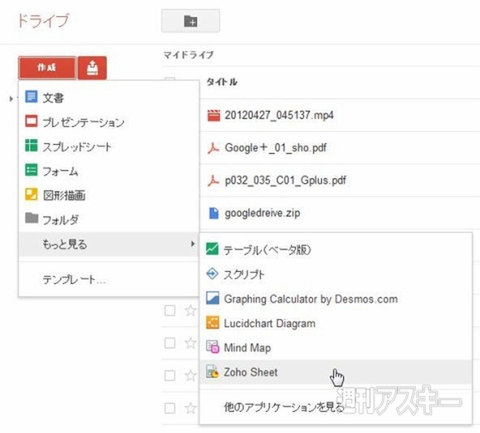Viewport: 480px width, 433px height.
Task: Click the マイドライブ heading
Action: [x=188, y=55]
